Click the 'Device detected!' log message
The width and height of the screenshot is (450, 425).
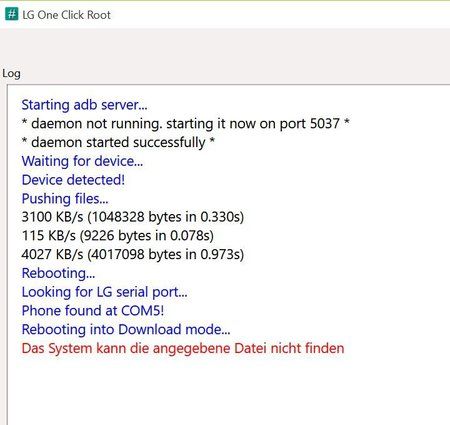[73, 180]
